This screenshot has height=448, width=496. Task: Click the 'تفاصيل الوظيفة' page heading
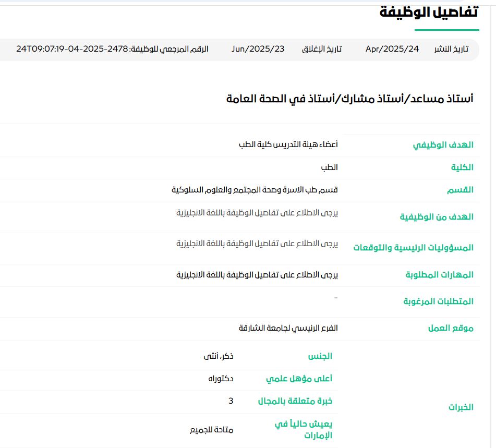pos(429,13)
